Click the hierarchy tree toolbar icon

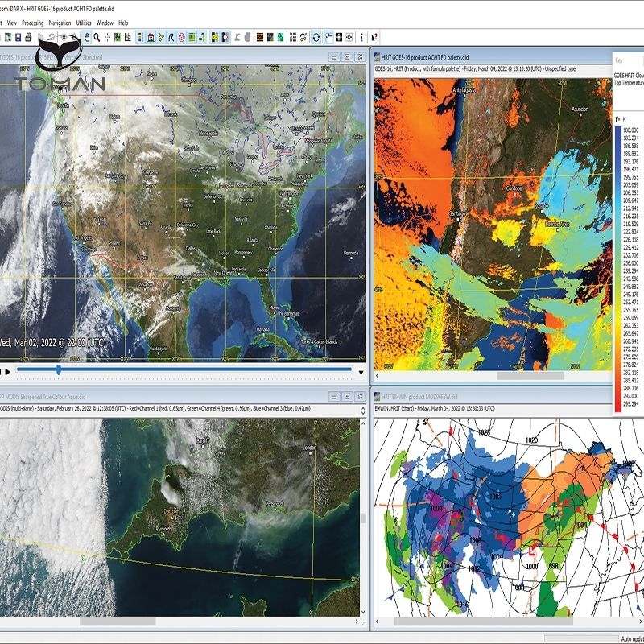[202, 38]
